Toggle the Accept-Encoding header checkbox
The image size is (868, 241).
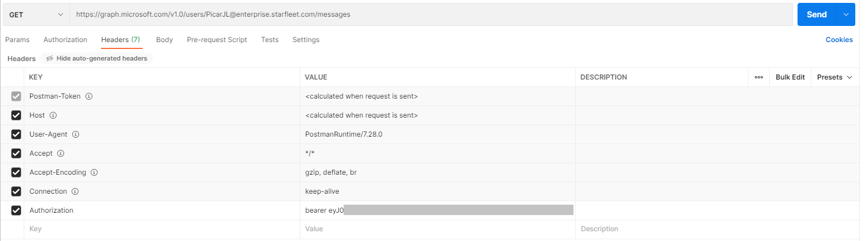[x=16, y=172]
